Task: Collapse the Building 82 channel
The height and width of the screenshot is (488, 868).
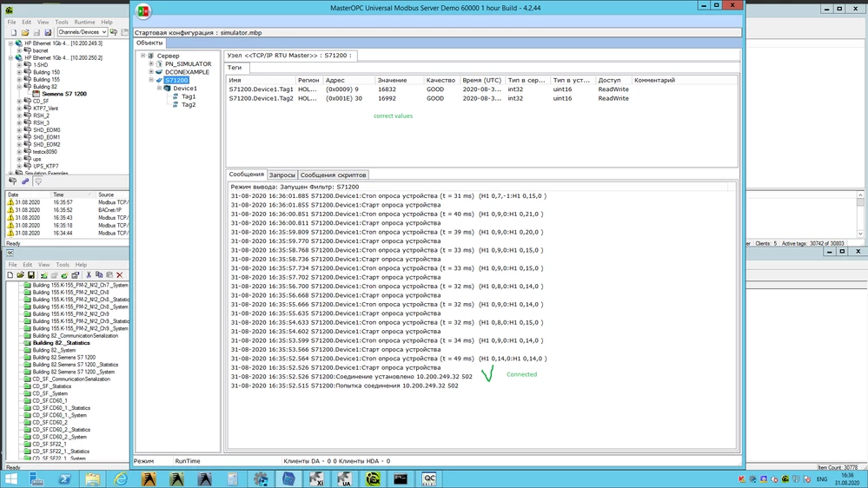Action: 19,87
